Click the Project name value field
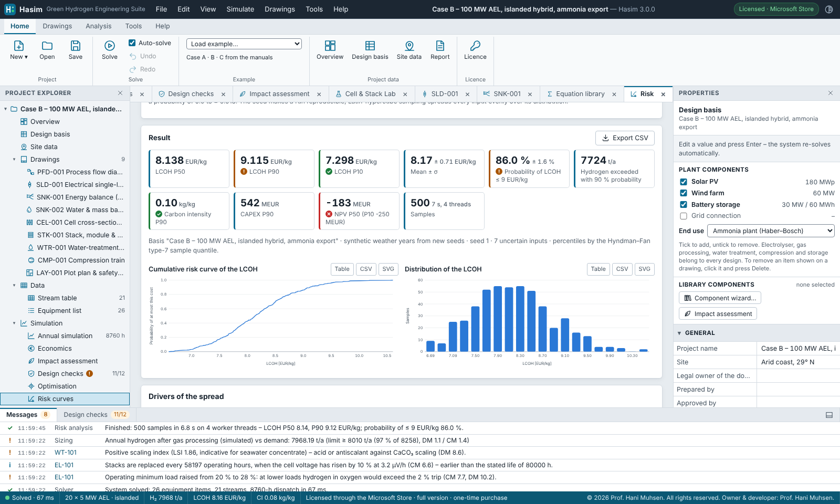The width and height of the screenshot is (840, 504). coord(798,349)
